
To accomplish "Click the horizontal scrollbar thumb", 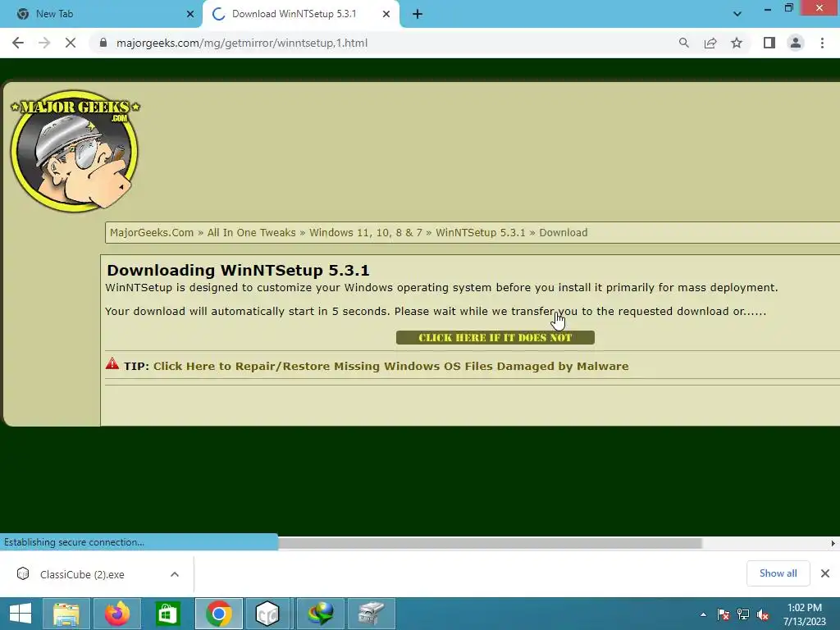I will [490, 543].
